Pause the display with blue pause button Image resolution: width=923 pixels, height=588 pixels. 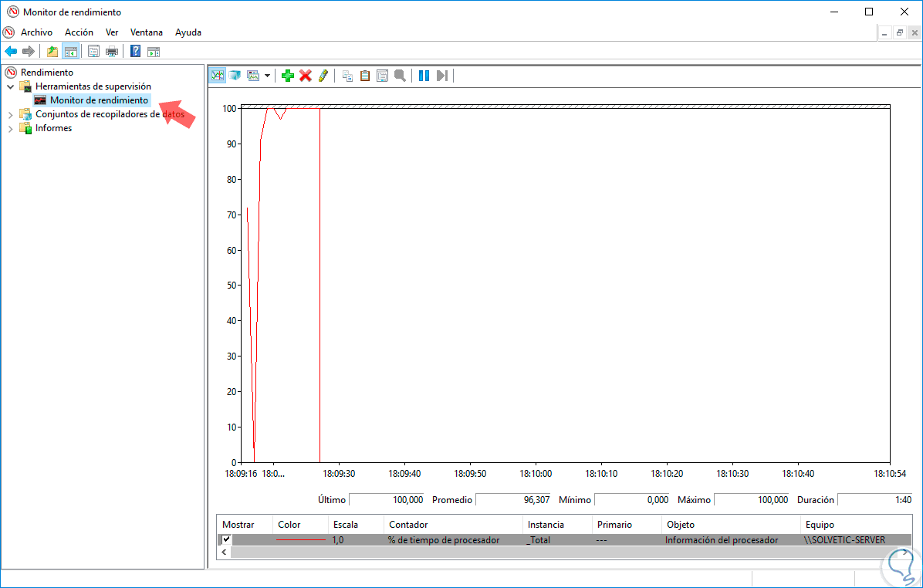(424, 76)
